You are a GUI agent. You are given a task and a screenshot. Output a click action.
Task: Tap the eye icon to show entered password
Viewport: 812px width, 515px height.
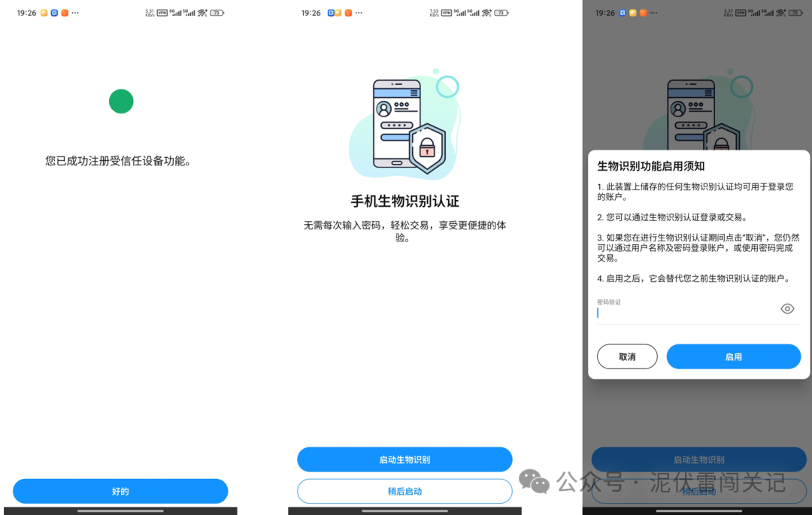click(x=787, y=308)
